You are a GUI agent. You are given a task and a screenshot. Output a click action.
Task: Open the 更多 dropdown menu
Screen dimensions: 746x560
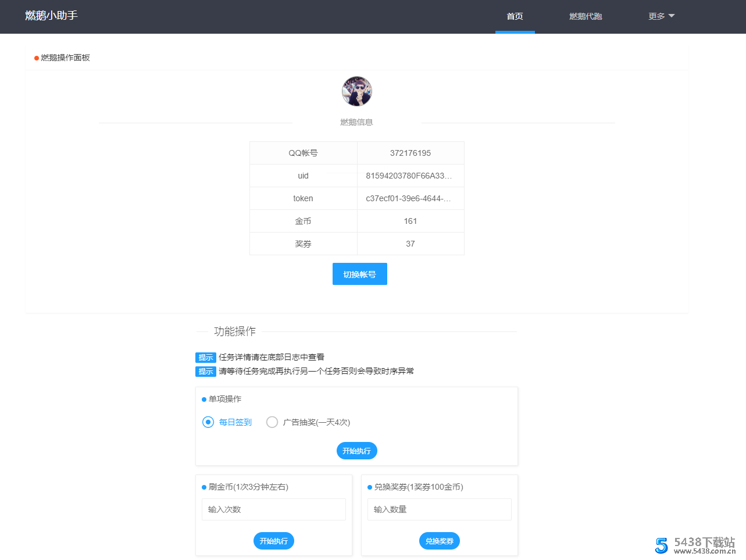[661, 16]
